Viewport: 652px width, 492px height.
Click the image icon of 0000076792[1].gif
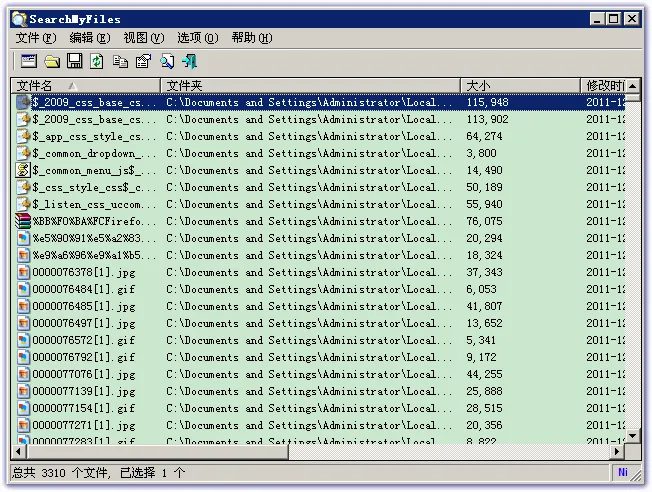click(23, 357)
